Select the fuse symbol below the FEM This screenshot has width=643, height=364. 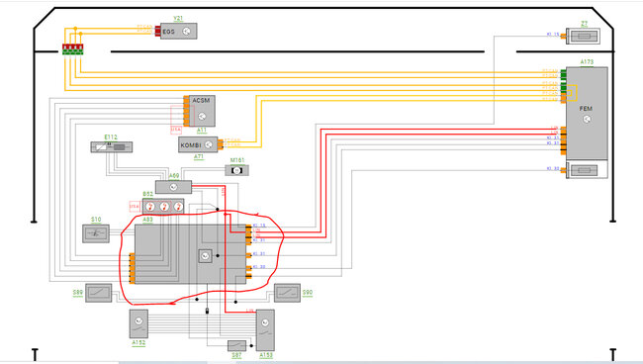tap(584, 170)
